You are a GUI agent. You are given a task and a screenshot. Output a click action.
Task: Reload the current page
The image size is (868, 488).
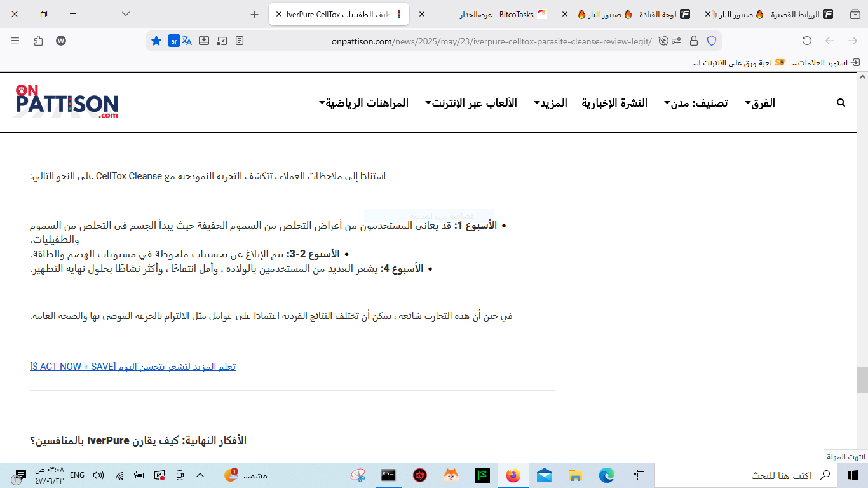[807, 41]
